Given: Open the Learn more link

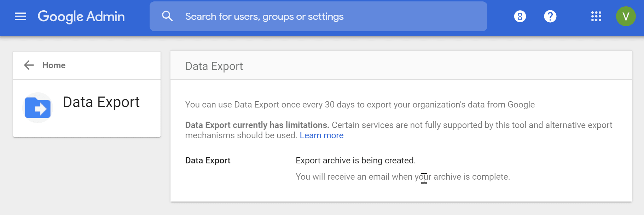Looking at the screenshot, I should coord(321,135).
